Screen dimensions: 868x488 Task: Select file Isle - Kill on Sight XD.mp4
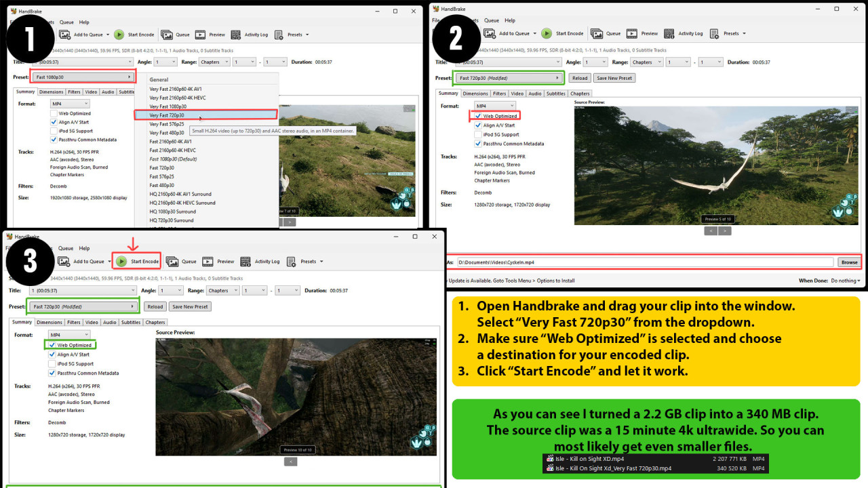[x=589, y=459]
